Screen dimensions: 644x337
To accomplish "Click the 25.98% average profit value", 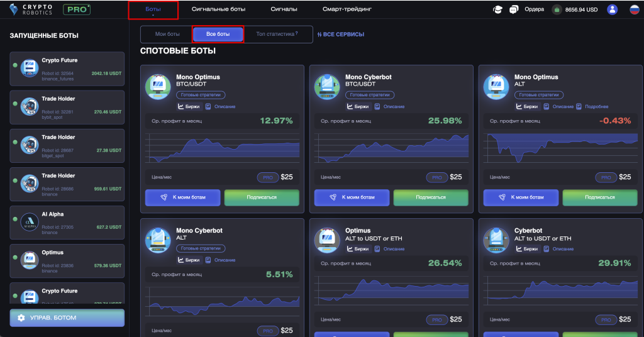I will click(445, 121).
